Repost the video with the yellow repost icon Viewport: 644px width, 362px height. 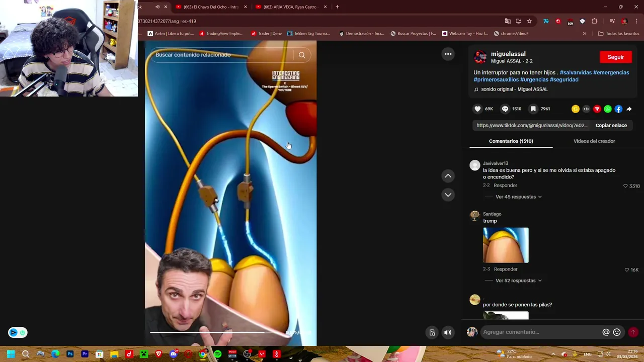point(576,109)
